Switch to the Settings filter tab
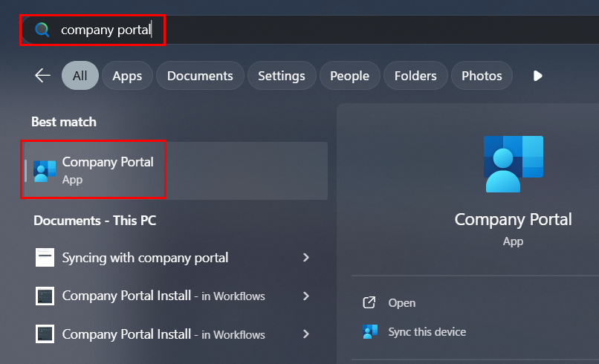The image size is (599, 364). click(x=282, y=76)
